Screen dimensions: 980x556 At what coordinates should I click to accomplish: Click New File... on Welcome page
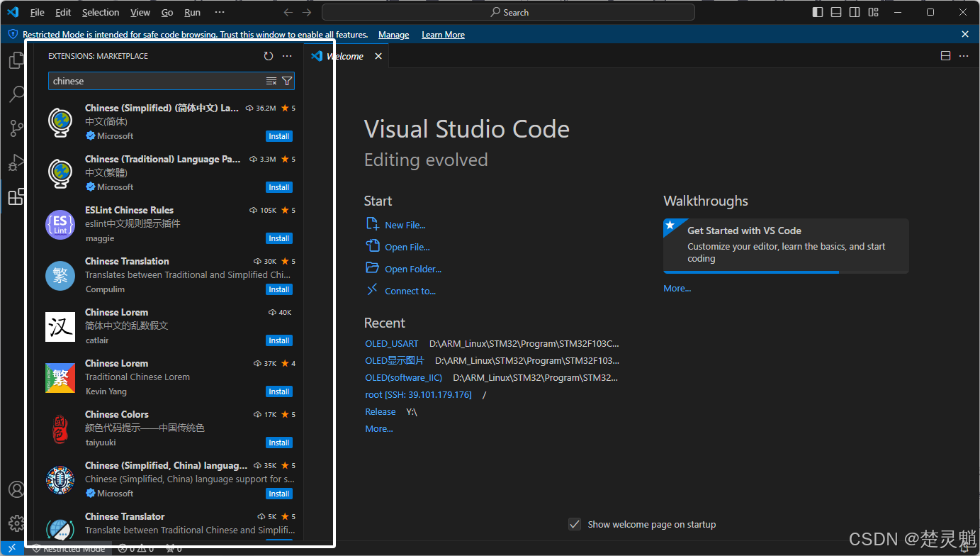[x=396, y=225]
